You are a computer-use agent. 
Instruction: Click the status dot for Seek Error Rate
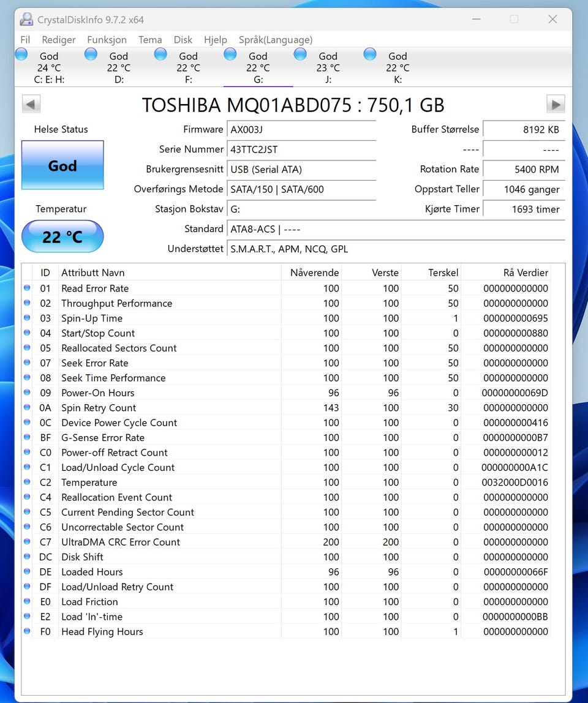coord(27,363)
